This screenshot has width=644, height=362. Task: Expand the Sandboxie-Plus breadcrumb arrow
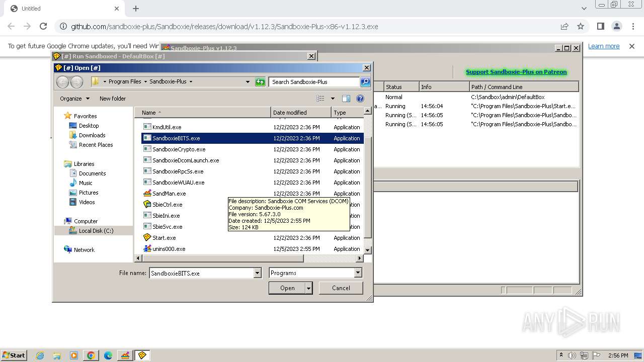click(191, 81)
